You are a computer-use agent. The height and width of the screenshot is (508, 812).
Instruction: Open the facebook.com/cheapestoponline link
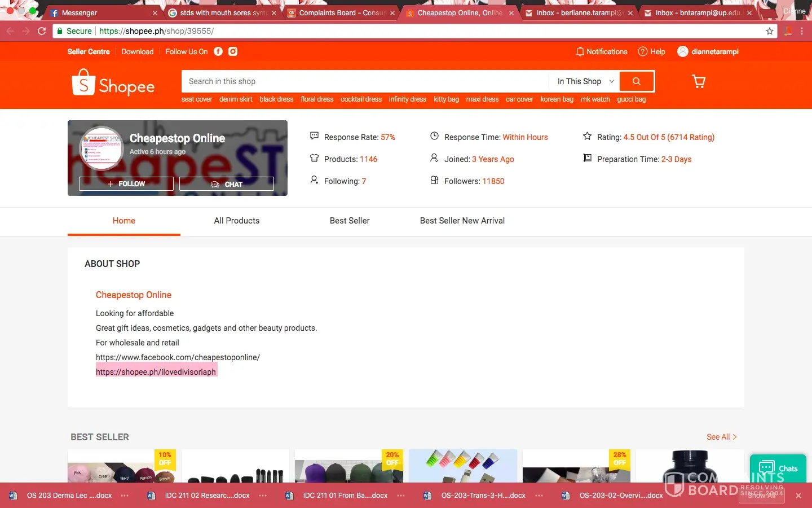178,357
